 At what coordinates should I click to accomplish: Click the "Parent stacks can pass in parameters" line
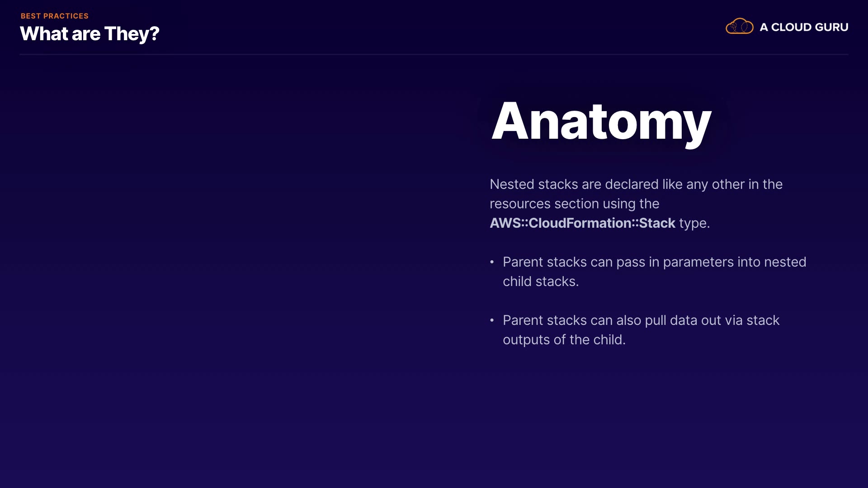click(654, 262)
